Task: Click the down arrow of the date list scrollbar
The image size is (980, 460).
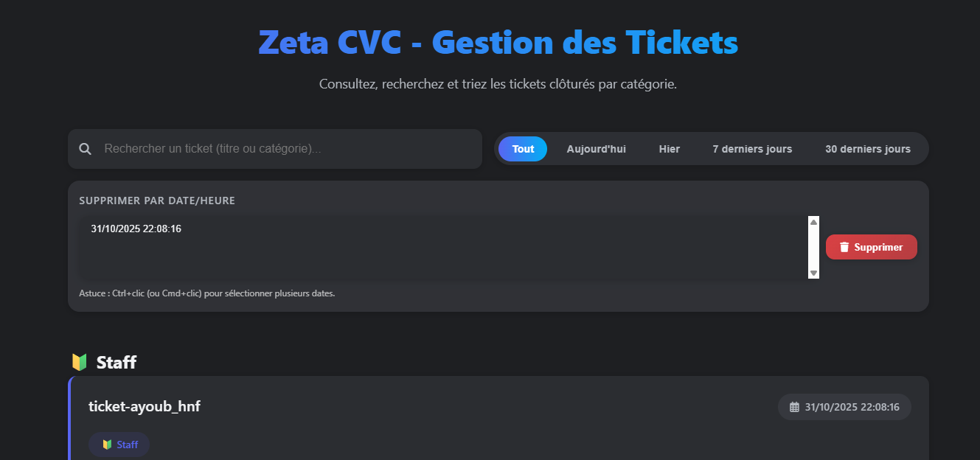Action: [813, 273]
